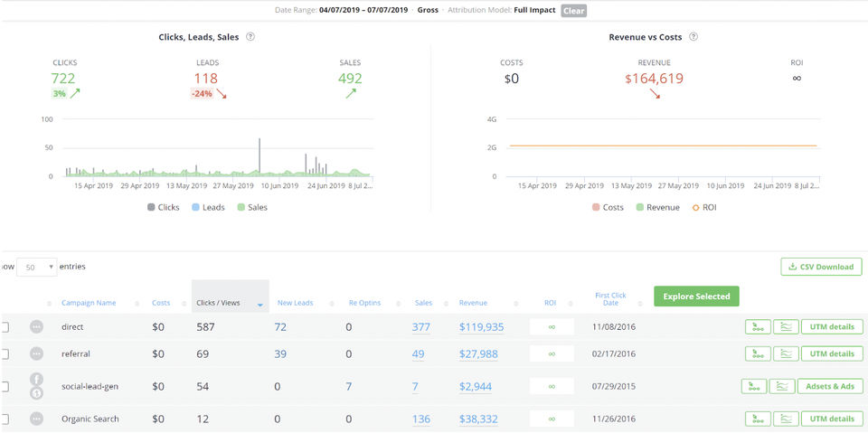The image size is (868, 433).
Task: Click the Revenue legend color swatch
Action: tap(639, 208)
